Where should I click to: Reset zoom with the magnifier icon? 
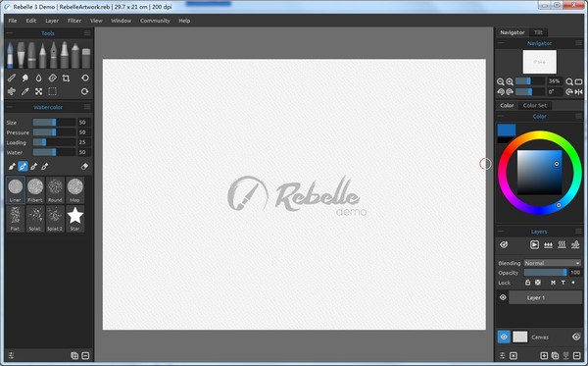[569, 81]
